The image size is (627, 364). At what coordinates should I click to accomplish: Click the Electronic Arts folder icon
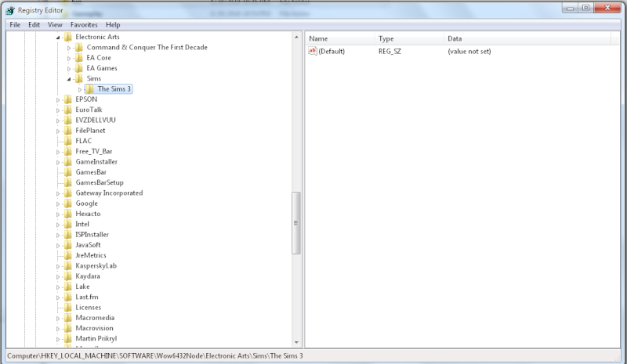click(x=68, y=37)
